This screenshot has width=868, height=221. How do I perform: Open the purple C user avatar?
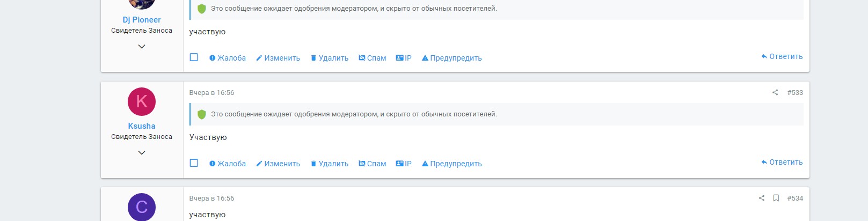[142, 207]
